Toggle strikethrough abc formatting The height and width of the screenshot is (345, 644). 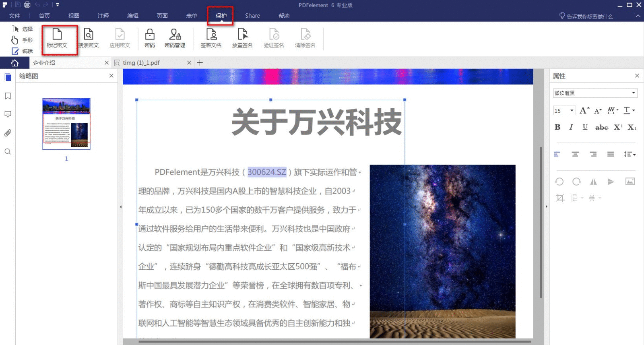point(602,127)
